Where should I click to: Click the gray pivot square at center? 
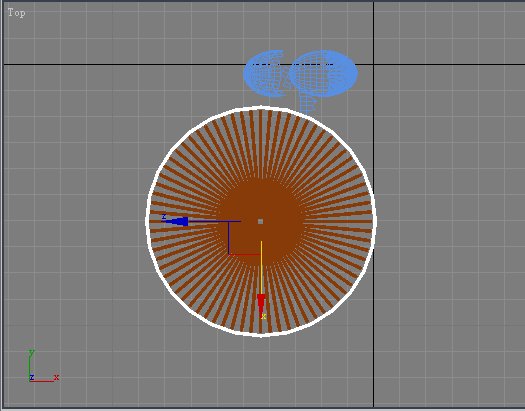[x=260, y=221]
